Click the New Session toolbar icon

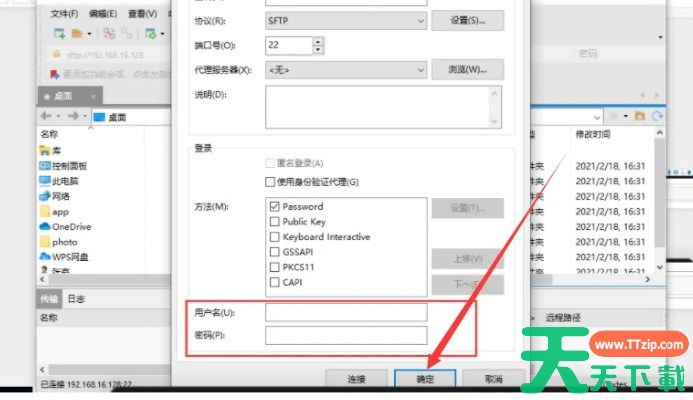point(59,34)
